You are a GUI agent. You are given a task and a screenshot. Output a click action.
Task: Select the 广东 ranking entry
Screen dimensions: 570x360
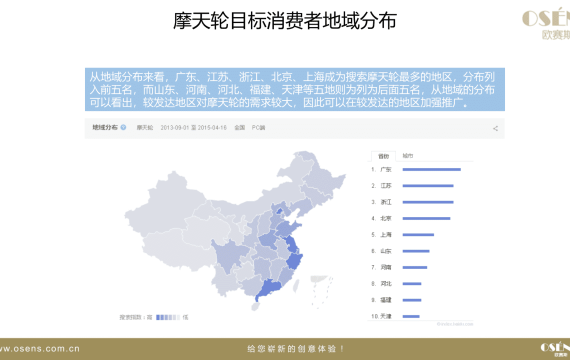click(416, 169)
